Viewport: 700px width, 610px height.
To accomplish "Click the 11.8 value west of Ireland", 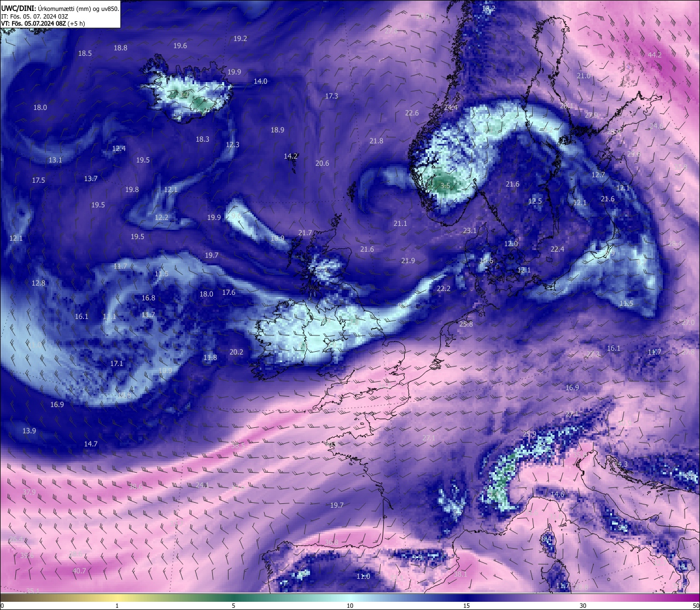I will 210,358.
